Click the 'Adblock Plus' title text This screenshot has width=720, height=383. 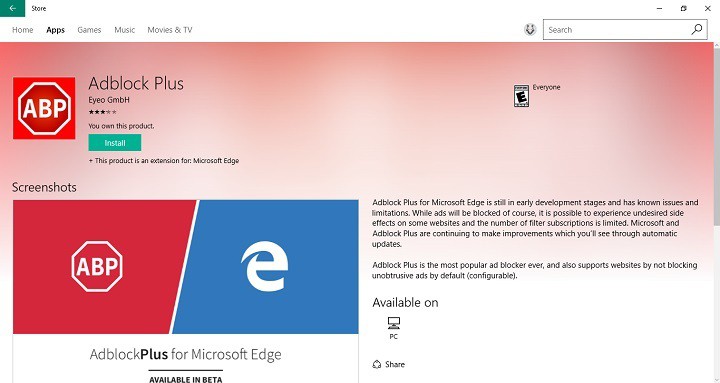(136, 84)
